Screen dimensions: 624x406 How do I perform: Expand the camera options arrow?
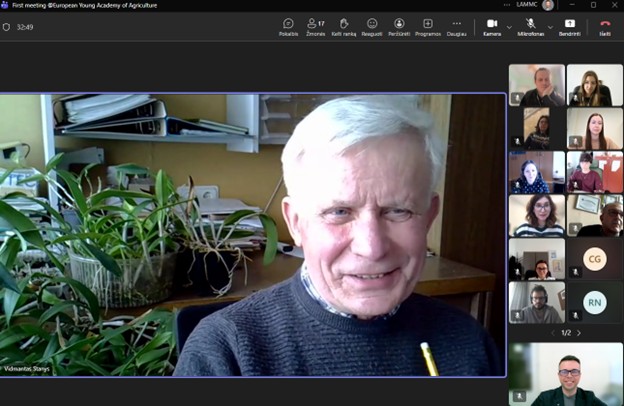pyautogui.click(x=509, y=27)
